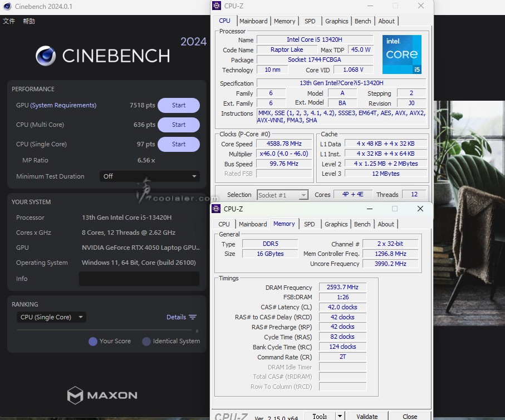
Task: Click the '124 clocks' tRC value
Action: 342,347
